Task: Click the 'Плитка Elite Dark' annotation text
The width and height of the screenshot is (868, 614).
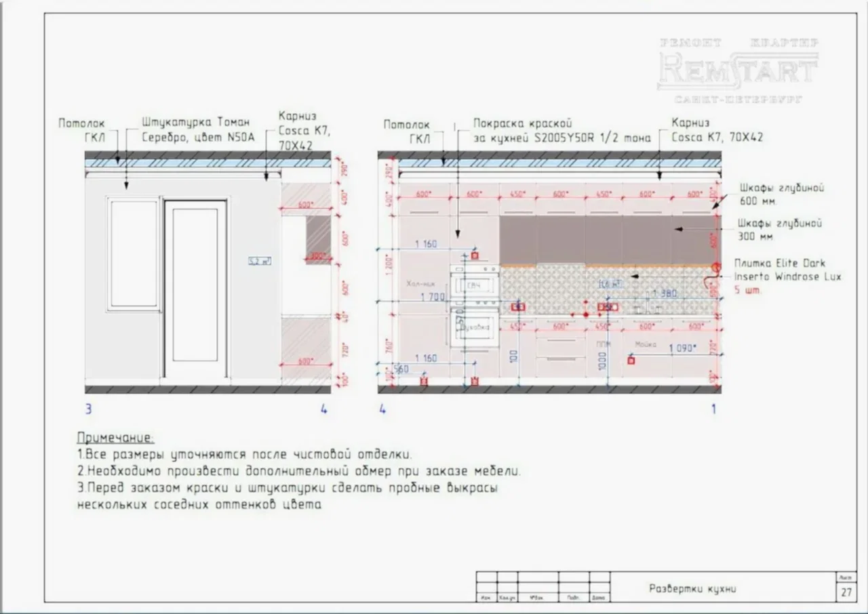Action: pos(781,263)
